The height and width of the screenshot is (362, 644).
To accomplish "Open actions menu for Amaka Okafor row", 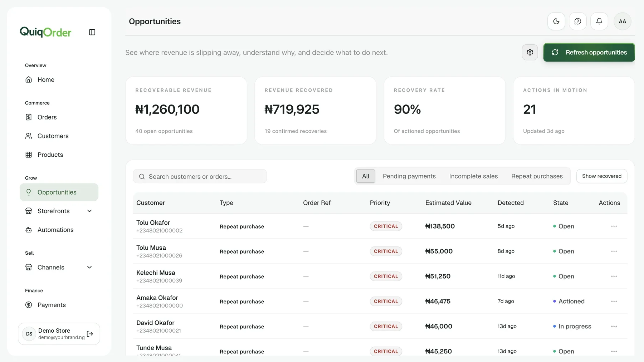I will [614, 301].
